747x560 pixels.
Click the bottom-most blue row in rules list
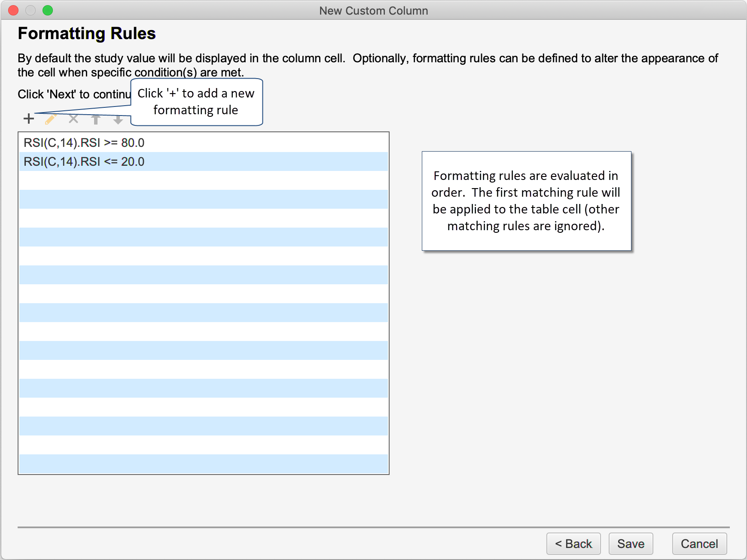203,464
